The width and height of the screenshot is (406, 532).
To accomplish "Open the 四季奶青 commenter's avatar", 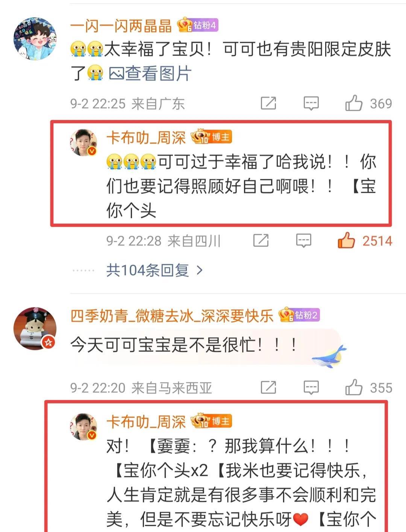I will [35, 328].
